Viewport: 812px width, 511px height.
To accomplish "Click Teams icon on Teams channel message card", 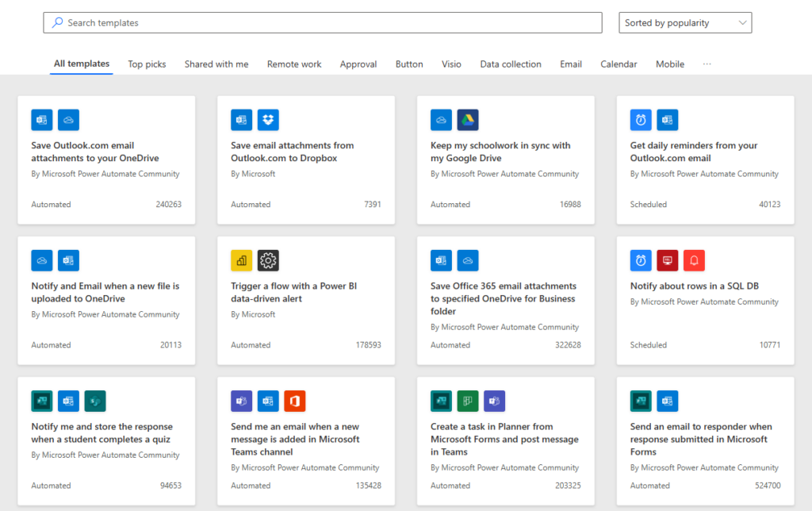I will (241, 401).
